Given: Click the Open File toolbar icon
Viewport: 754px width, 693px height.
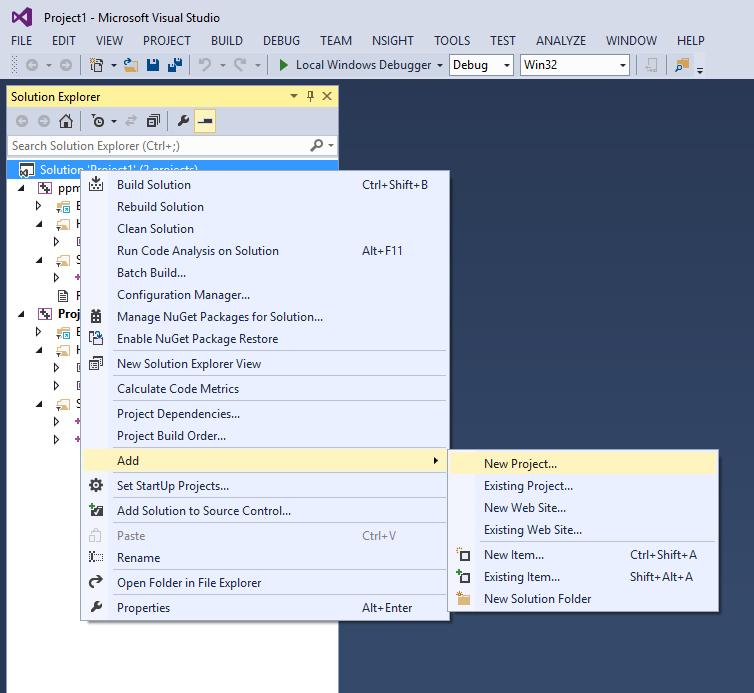Looking at the screenshot, I should (130, 65).
